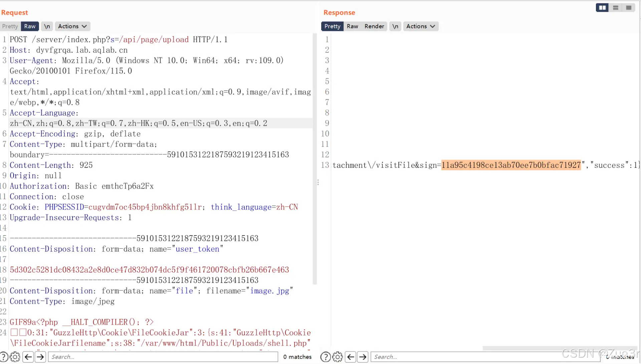
Task: Go to previous match in Response
Action: click(351, 357)
